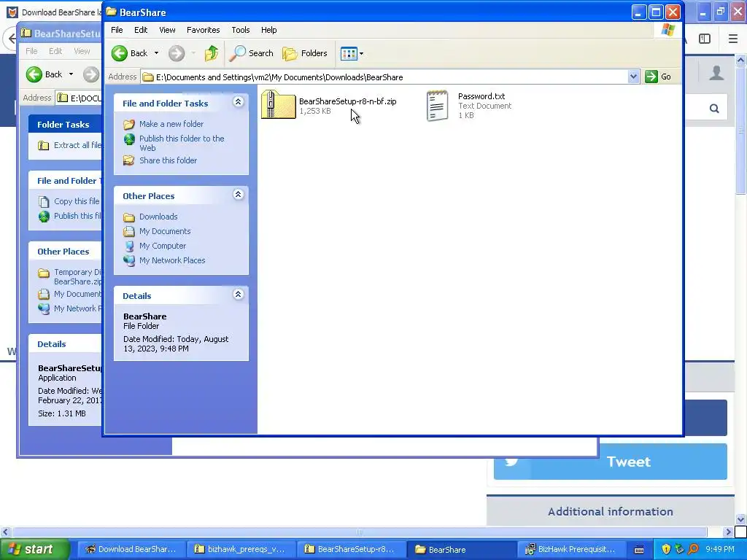
Task: Select the BearShareSetup-r8-n-bf.zip file icon
Action: click(x=278, y=104)
